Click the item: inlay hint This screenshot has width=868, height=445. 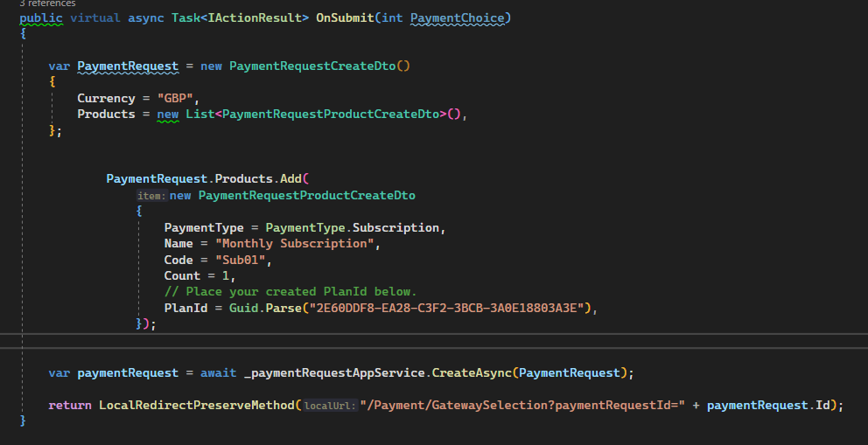[151, 196]
